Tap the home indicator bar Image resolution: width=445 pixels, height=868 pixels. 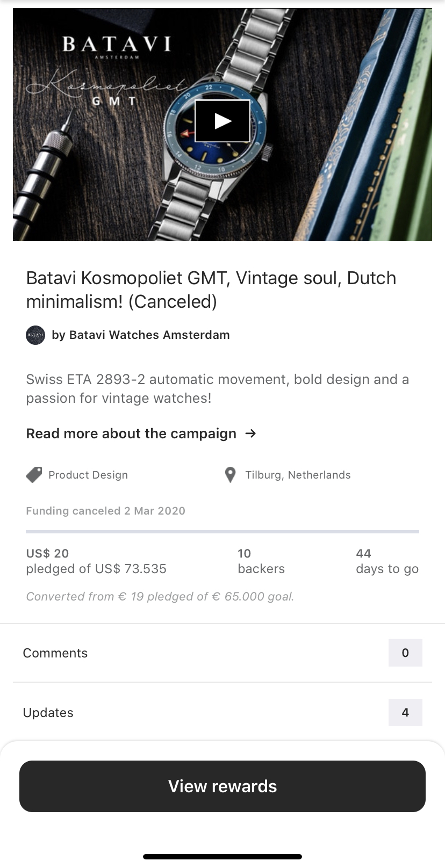click(x=223, y=857)
